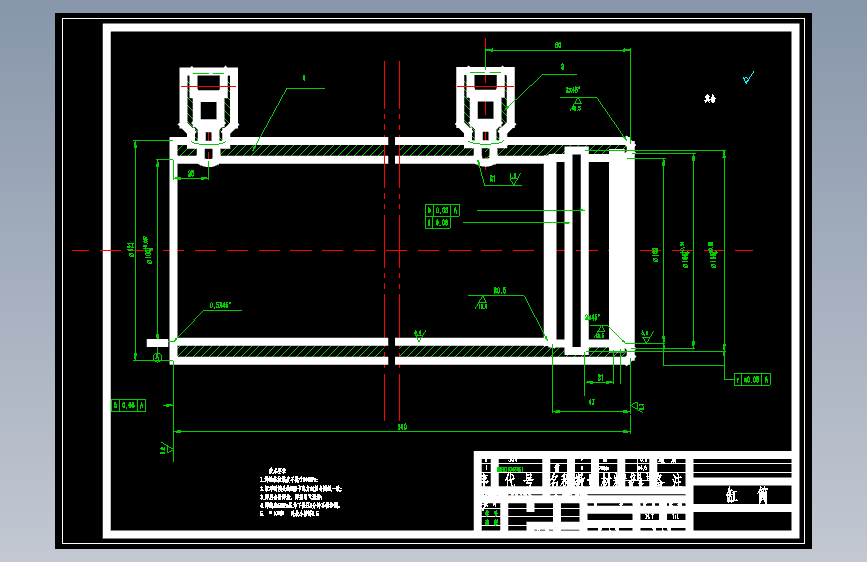Select the '80' dimension at top right

point(558,45)
